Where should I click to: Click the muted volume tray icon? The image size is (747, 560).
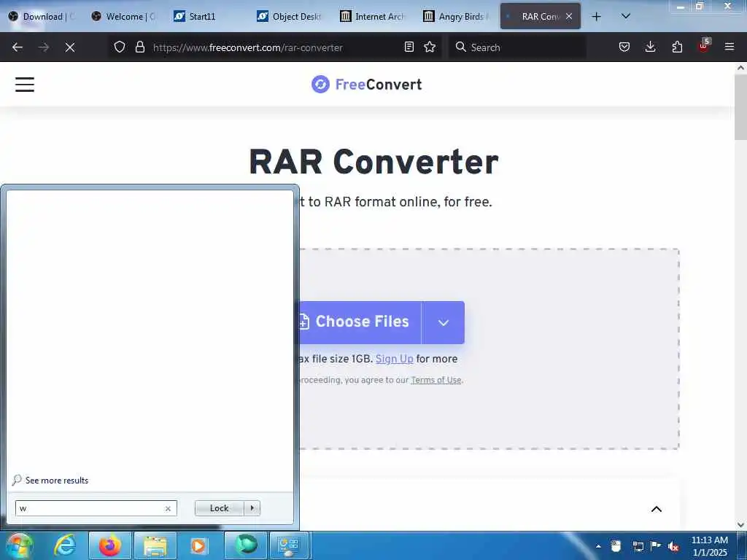point(673,546)
